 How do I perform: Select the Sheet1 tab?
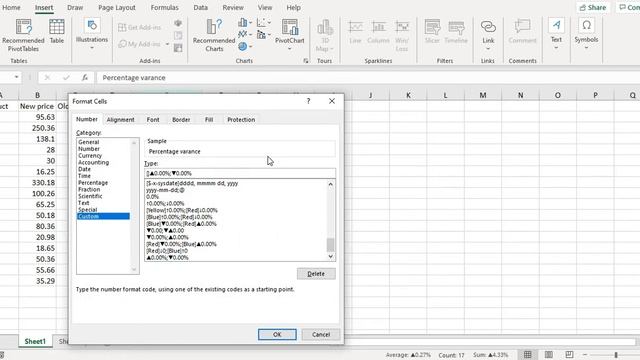click(35, 341)
